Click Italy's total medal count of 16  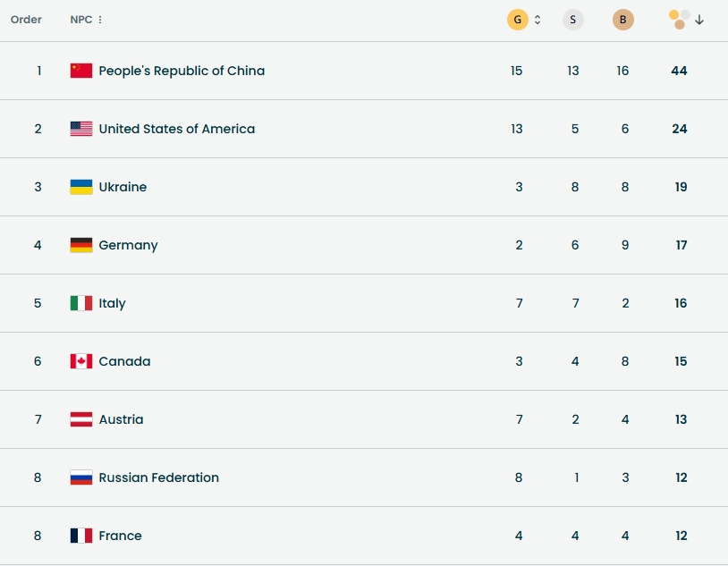coord(681,302)
